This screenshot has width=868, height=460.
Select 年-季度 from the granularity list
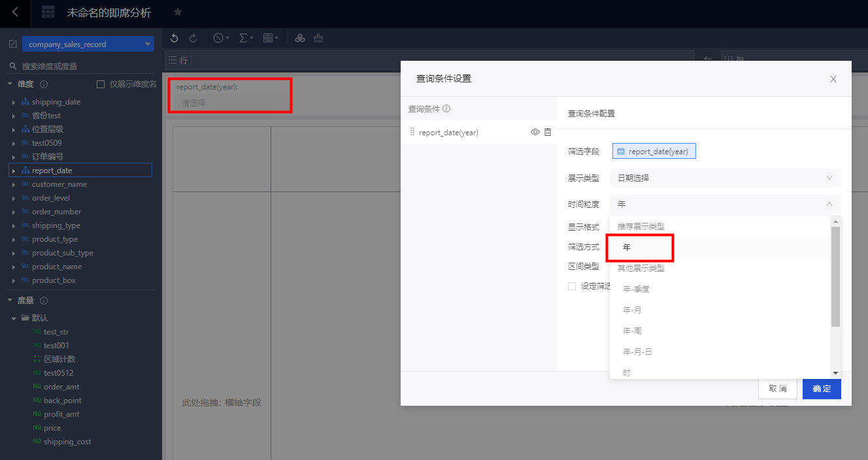click(x=636, y=289)
